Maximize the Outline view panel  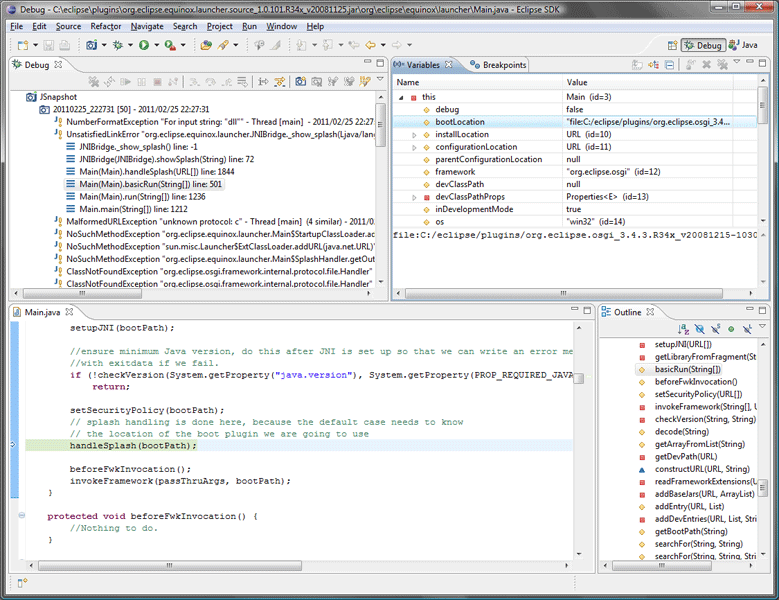click(x=762, y=310)
